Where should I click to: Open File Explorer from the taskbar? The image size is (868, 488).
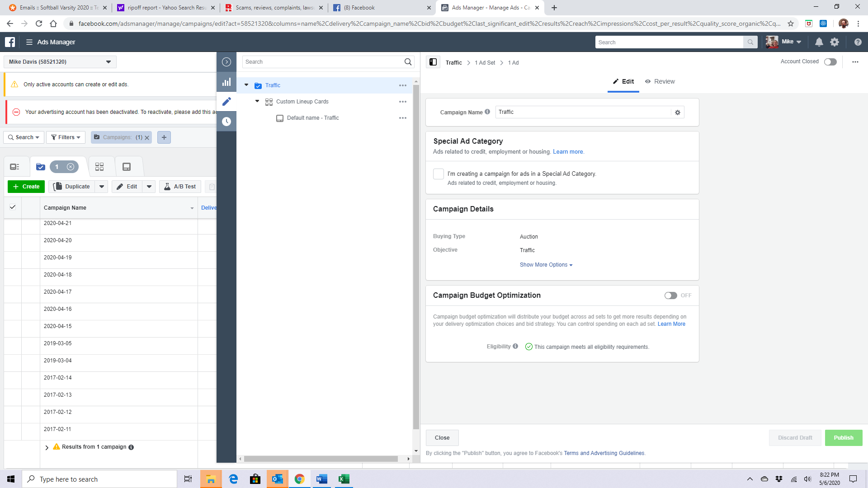(x=211, y=479)
